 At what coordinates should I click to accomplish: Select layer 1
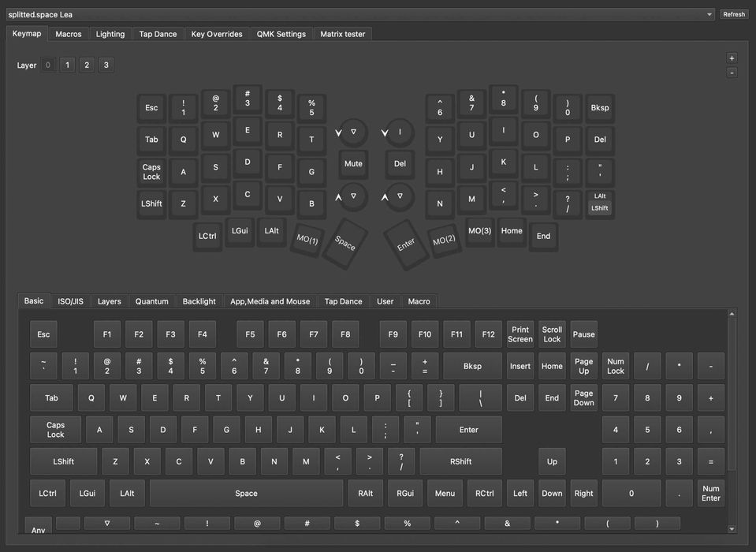pos(67,65)
